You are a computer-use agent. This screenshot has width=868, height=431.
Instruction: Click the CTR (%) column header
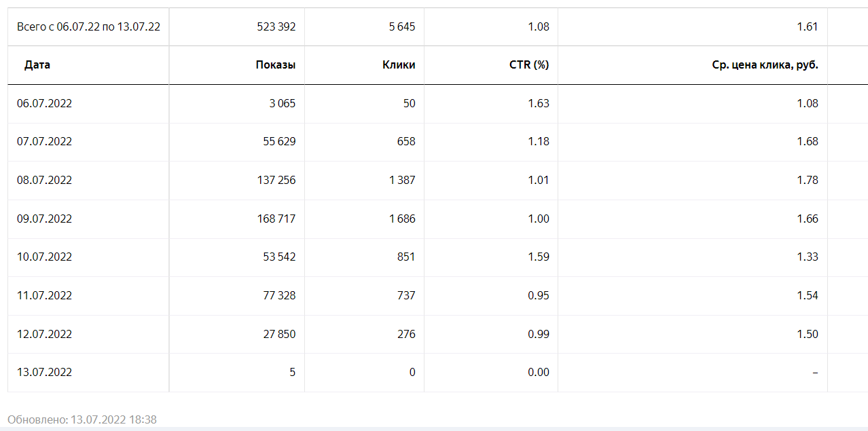pyautogui.click(x=529, y=65)
